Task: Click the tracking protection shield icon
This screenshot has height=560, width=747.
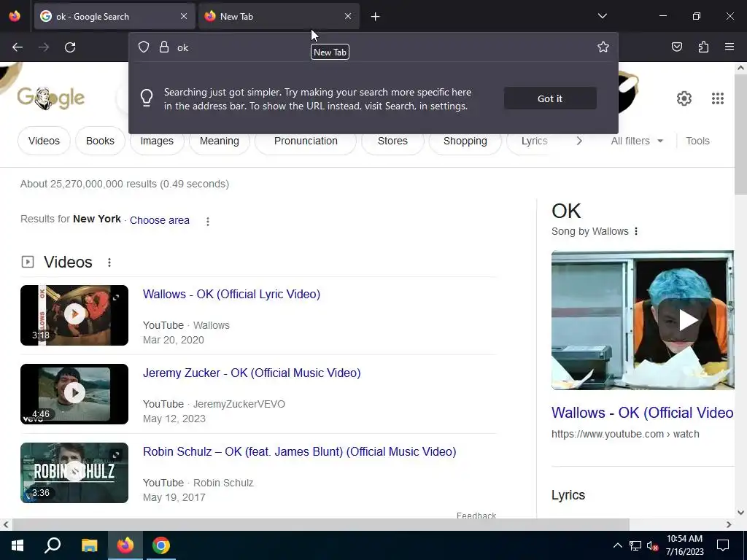Action: (x=144, y=47)
